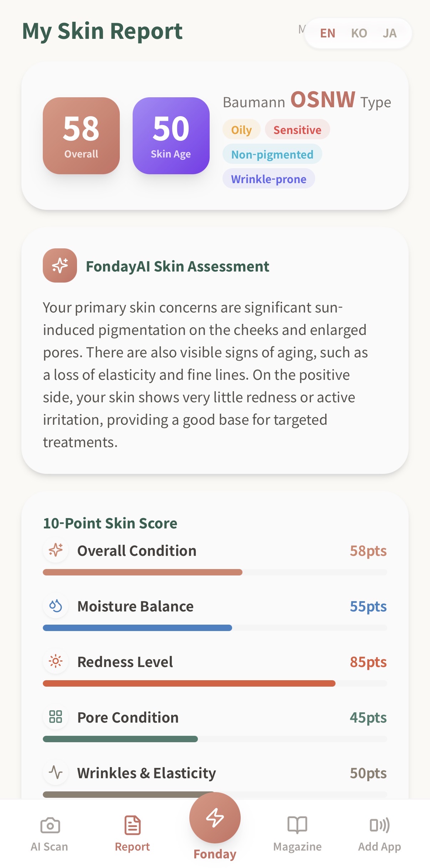Click the Redness Level progress bar
The image size is (430, 868).
[215, 683]
